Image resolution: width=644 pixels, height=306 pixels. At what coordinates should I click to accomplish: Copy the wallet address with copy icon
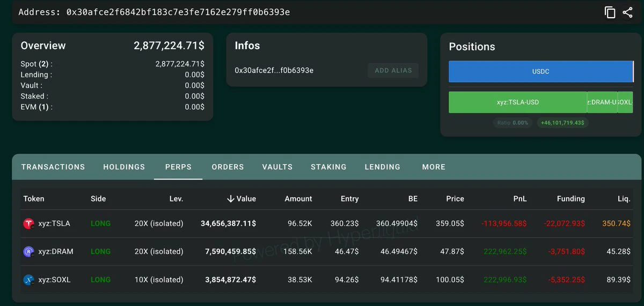610,12
